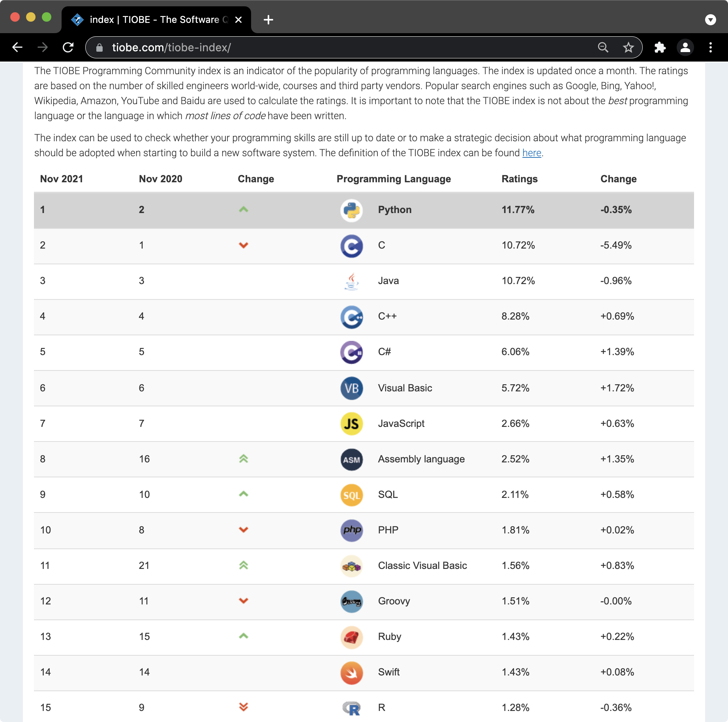The height and width of the screenshot is (722, 728).
Task: Click double green arrow in Assembly language row
Action: click(x=244, y=459)
